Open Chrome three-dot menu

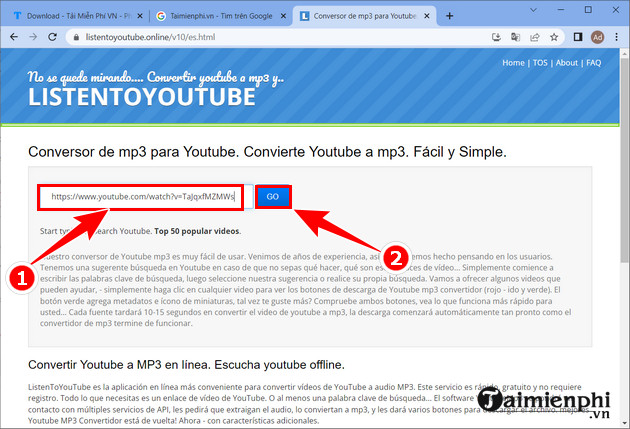tap(616, 37)
